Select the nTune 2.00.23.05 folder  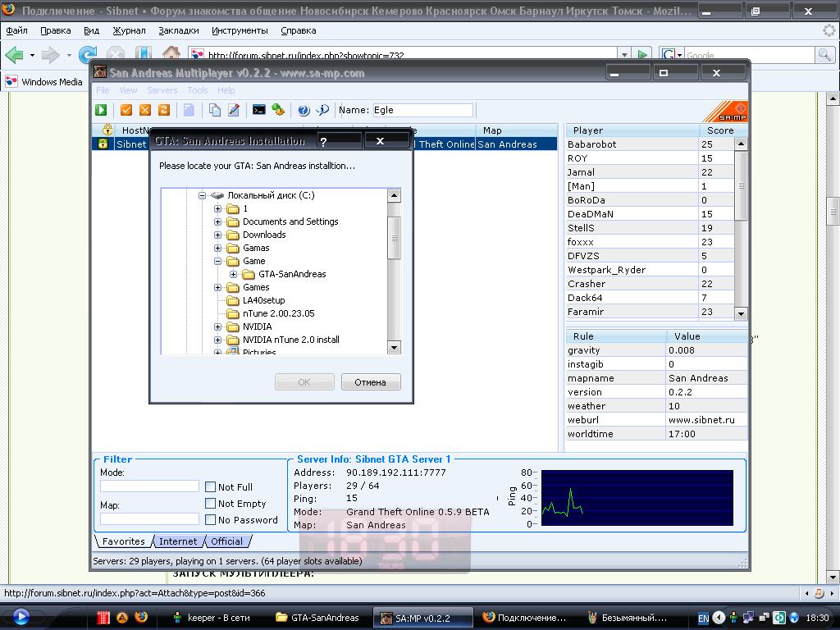(279, 313)
